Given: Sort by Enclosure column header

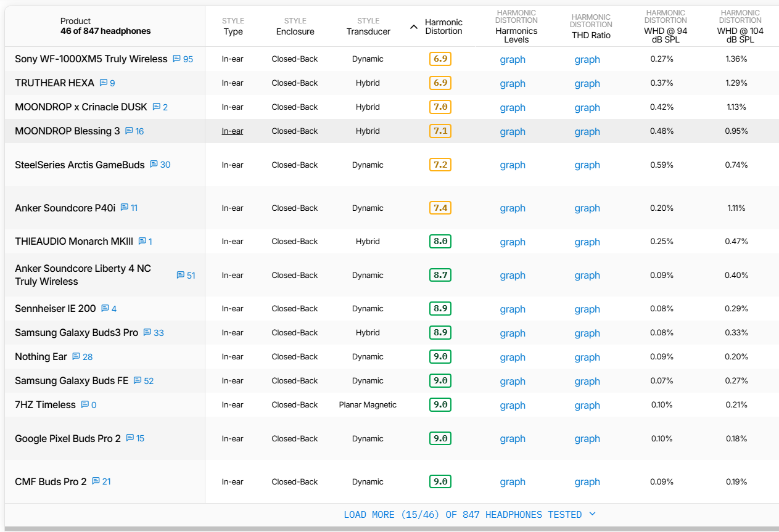Looking at the screenshot, I should [x=295, y=27].
